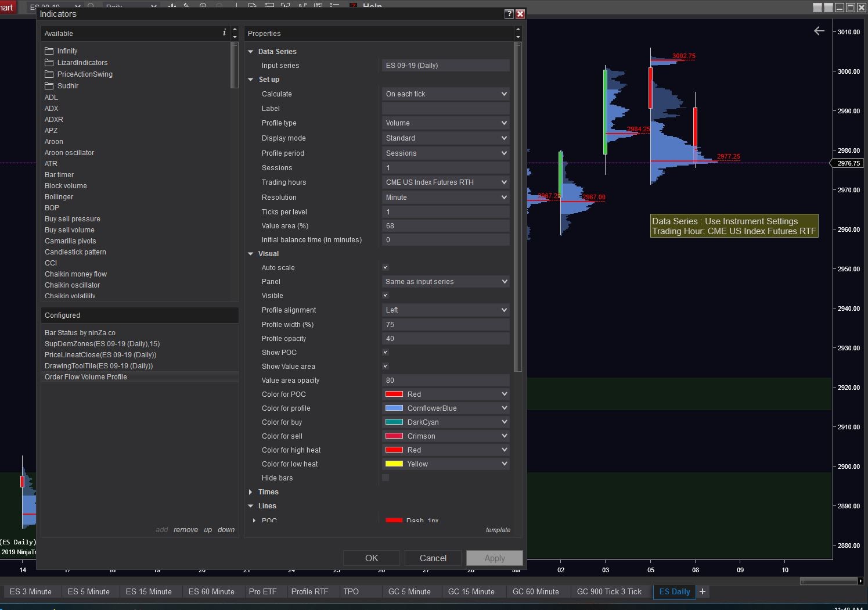Viewport: 868px width, 610px height.
Task: Uncheck the Visible checkbox
Action: 386,296
